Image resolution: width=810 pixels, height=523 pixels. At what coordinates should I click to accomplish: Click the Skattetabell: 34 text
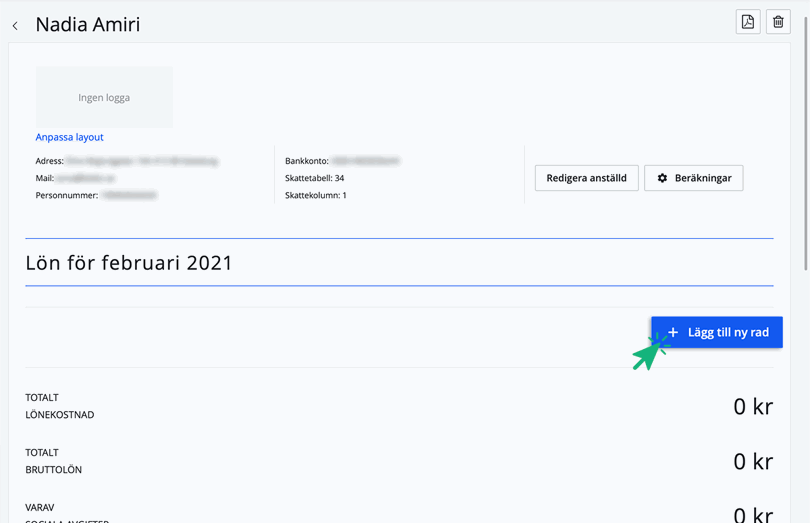[314, 178]
